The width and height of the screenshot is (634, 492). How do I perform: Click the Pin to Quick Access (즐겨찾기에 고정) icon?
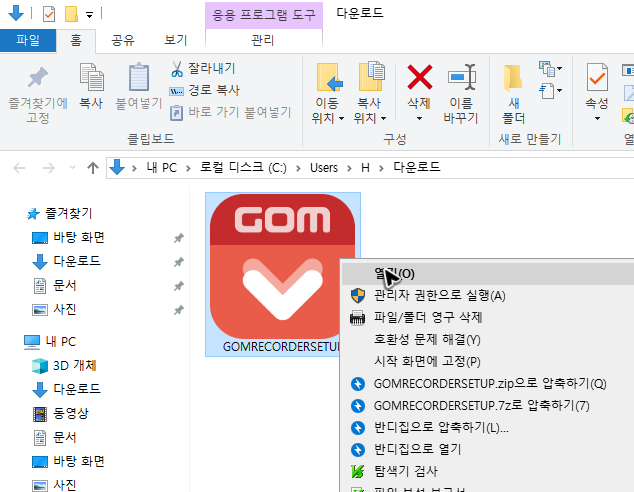click(38, 77)
